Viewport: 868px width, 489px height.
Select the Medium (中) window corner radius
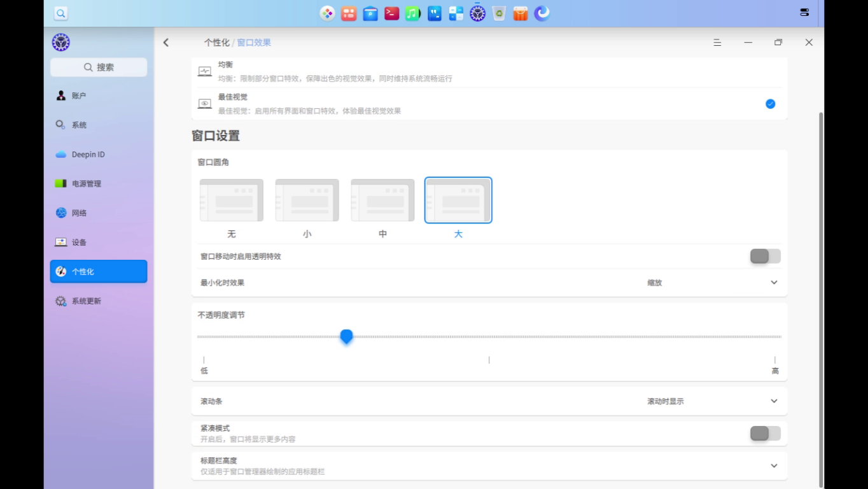pos(382,199)
